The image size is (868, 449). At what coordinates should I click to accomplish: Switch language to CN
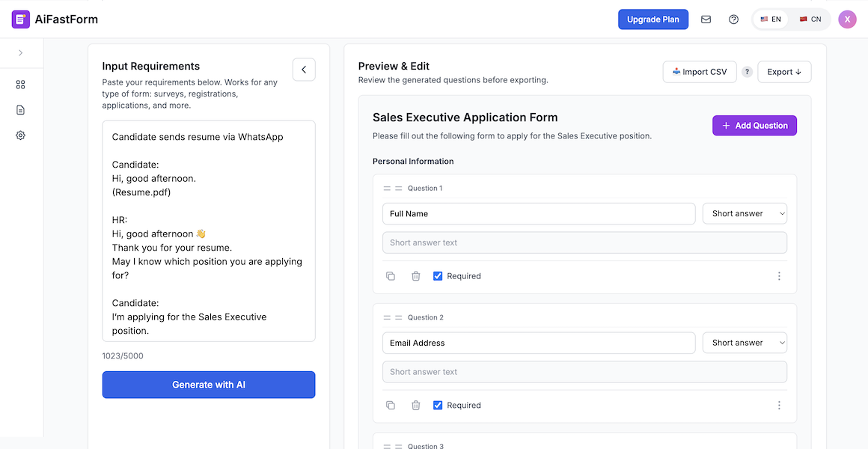[810, 19]
